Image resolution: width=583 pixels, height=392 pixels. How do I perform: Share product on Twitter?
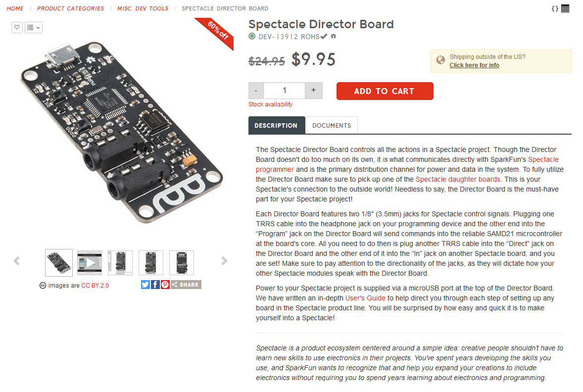coord(145,285)
